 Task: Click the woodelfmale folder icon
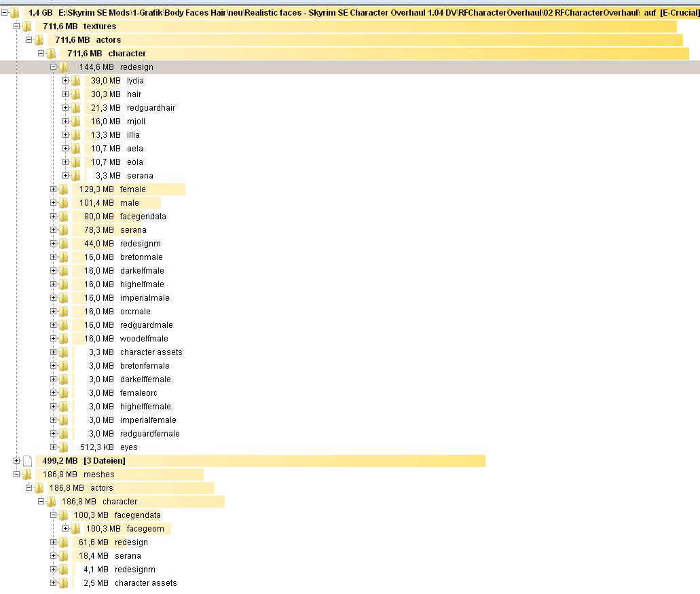(x=63, y=339)
